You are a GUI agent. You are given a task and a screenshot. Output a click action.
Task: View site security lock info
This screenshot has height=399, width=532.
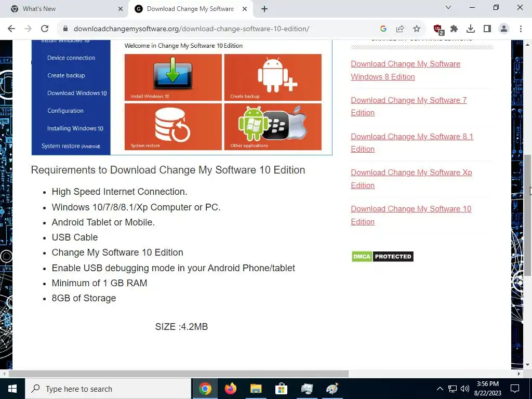(65, 29)
